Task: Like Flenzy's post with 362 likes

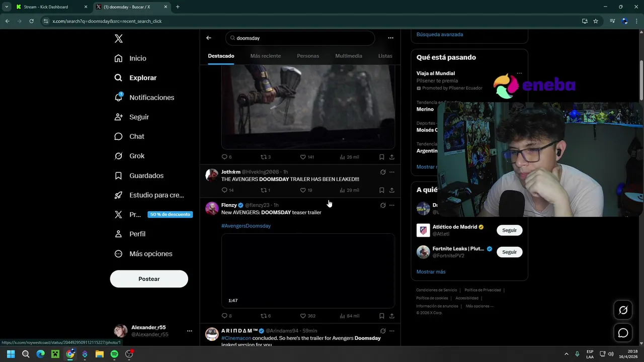Action: click(x=307, y=316)
